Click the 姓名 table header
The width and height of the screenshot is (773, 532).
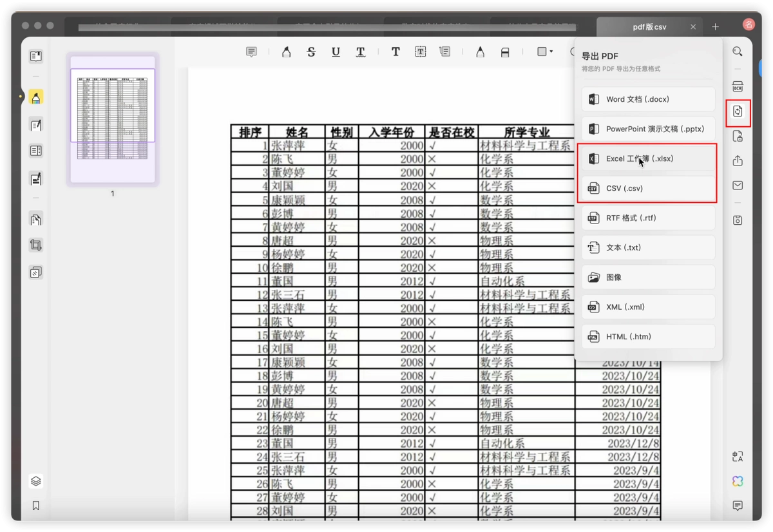pyautogui.click(x=296, y=132)
